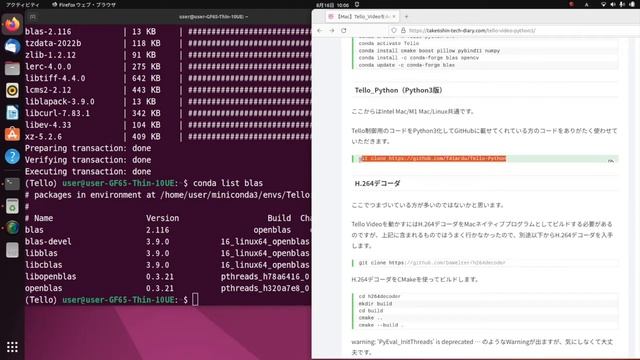Launch LibreOffice Writer from the dock
This screenshot has height=360, width=640.
pos(12,112)
